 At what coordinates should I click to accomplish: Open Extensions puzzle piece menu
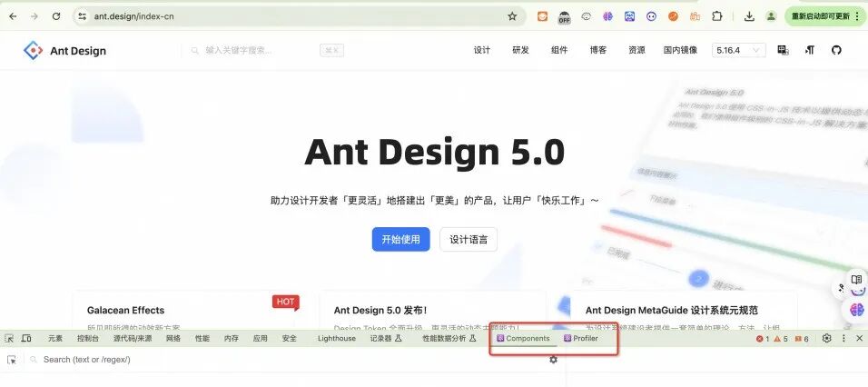[717, 16]
